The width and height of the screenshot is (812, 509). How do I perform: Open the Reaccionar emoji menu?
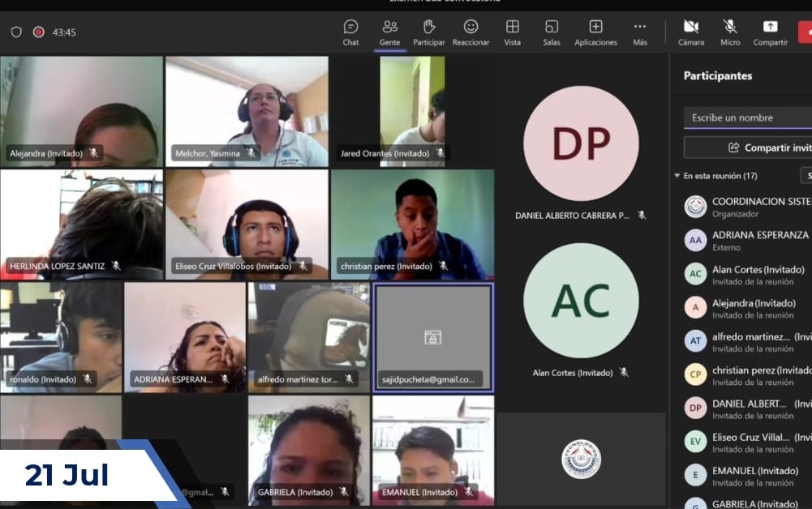(x=470, y=32)
